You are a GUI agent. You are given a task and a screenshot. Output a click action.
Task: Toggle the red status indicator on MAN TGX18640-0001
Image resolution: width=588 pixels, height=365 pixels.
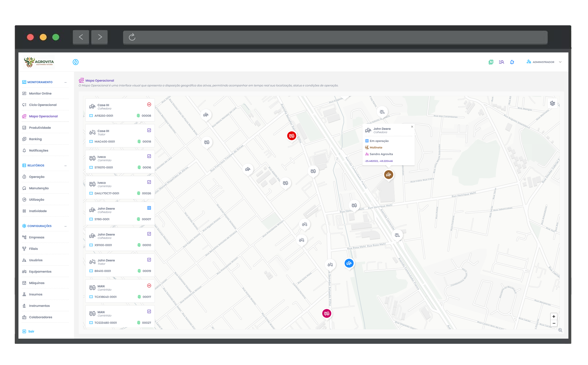149,286
